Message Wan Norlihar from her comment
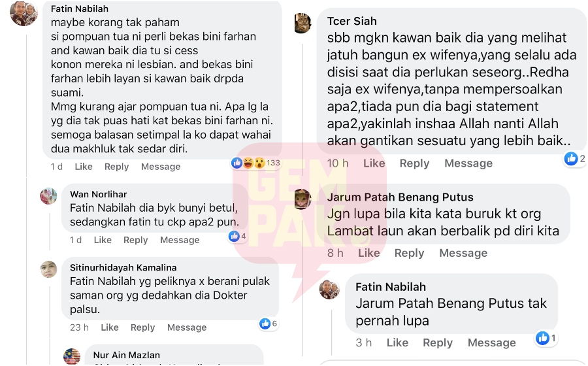 [x=180, y=240]
